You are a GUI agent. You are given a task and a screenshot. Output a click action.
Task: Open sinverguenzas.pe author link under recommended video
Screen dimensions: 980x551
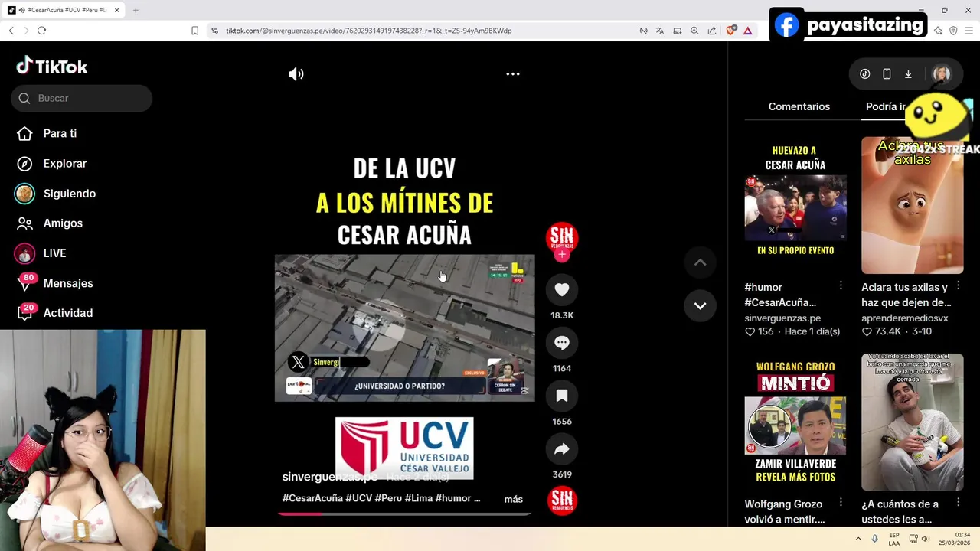coord(782,318)
